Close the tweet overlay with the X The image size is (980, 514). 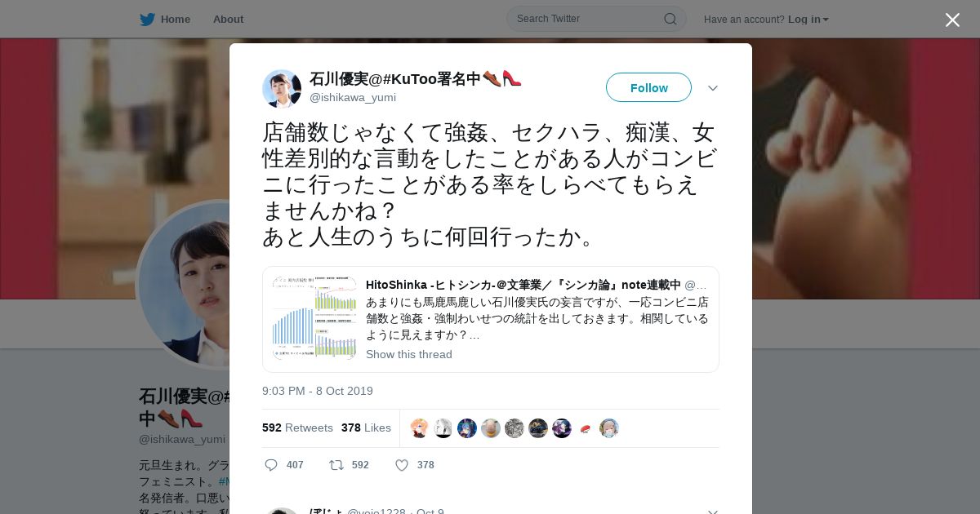[x=952, y=20]
